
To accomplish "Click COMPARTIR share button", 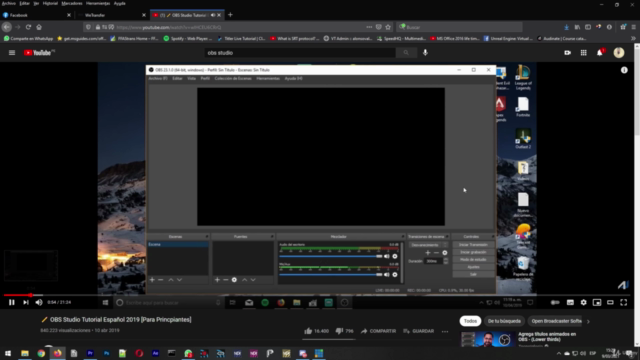I will pyautogui.click(x=378, y=331).
